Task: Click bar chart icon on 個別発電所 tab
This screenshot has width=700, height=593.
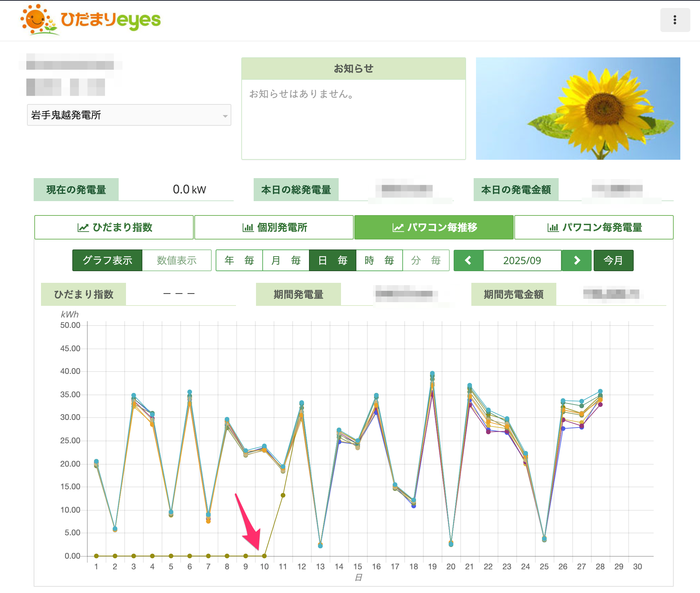Action: 248,227
